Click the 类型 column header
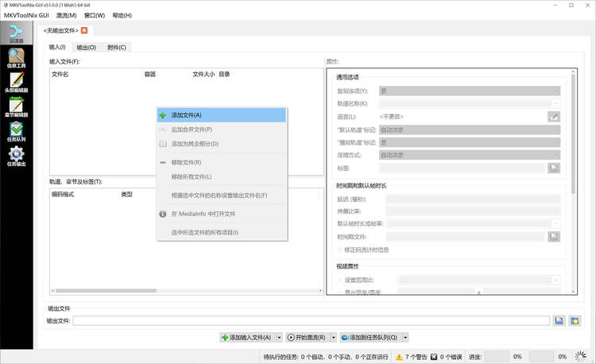 [126, 194]
